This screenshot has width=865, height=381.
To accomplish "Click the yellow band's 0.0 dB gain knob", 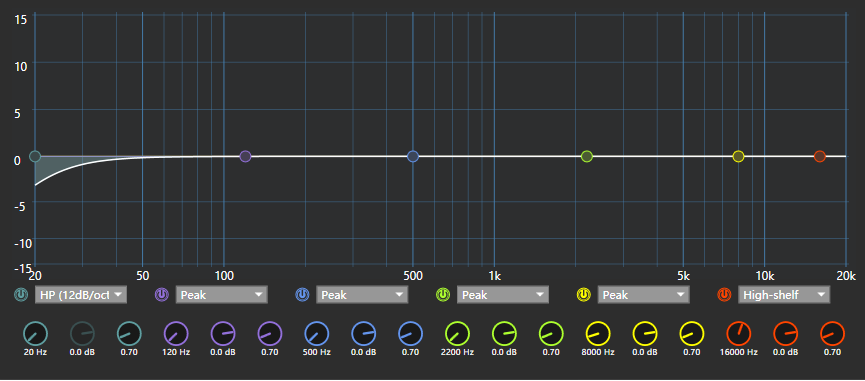I will (645, 334).
